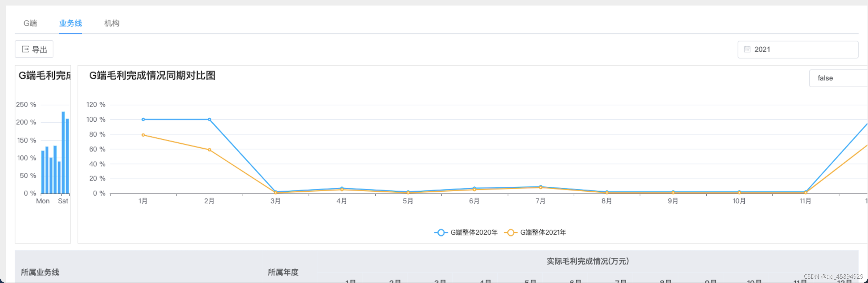Click the 所属年度 column header
Screen dimensions: 868x283
coord(283,272)
